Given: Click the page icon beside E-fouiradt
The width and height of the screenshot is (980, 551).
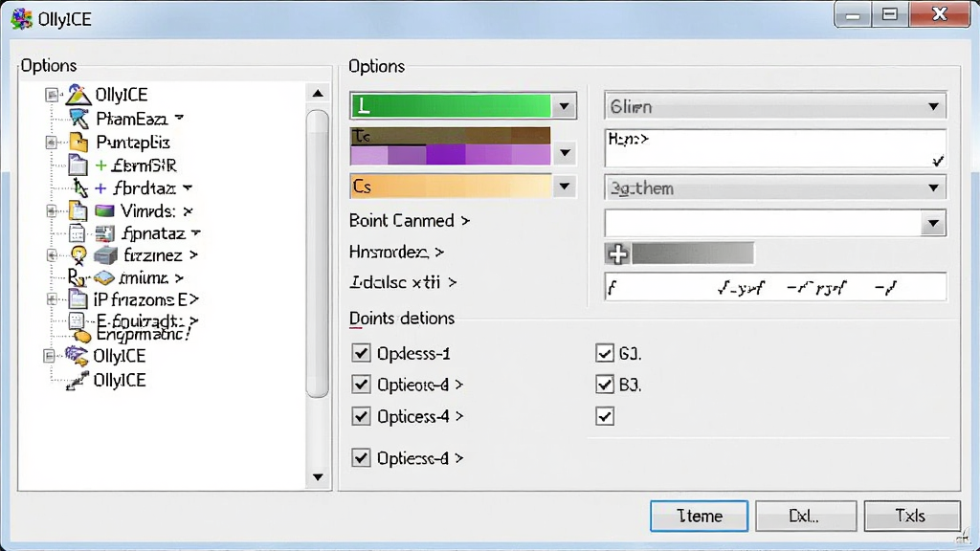Looking at the screenshot, I should coord(77,321).
